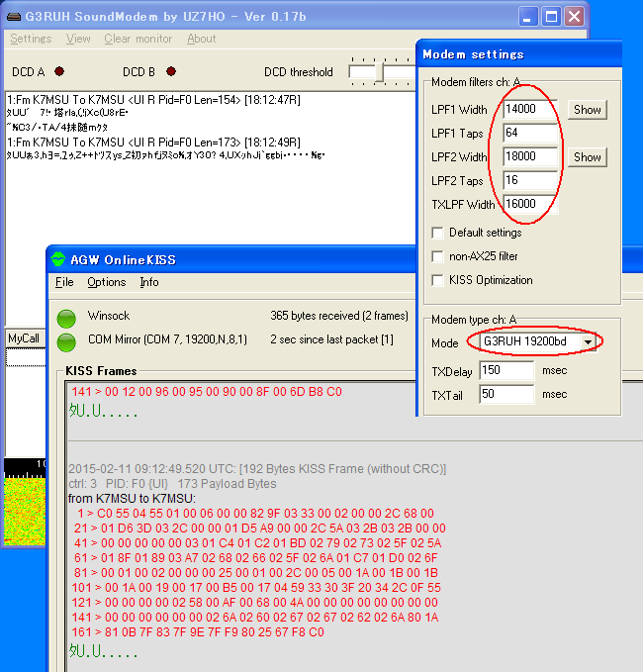Maximize the SoundModem window
The height and width of the screenshot is (672, 643).
(551, 17)
